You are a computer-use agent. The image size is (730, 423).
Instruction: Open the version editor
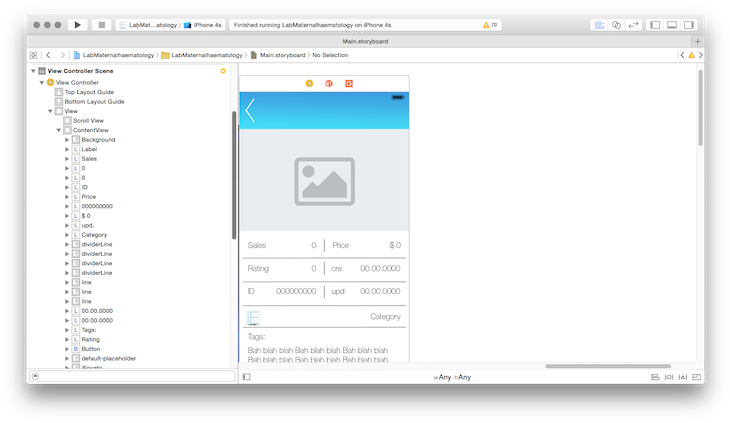(633, 25)
